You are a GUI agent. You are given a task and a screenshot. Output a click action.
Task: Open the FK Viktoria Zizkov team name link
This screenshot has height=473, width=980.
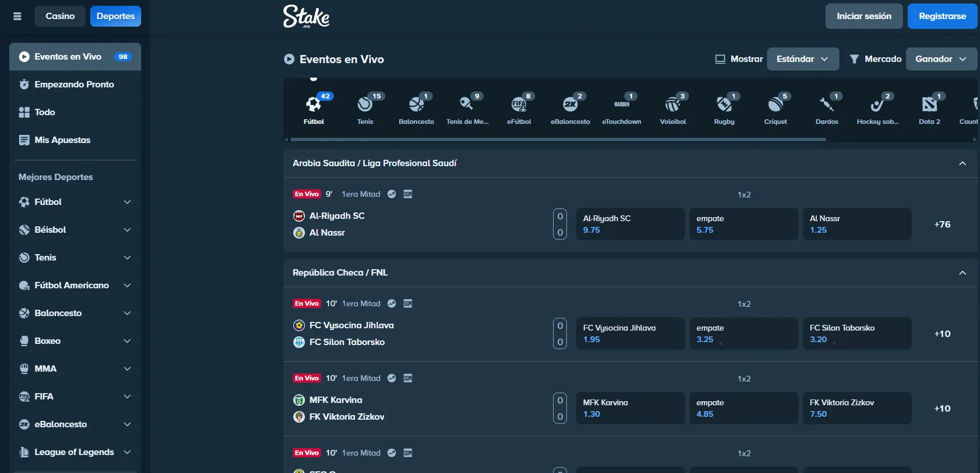click(x=347, y=417)
